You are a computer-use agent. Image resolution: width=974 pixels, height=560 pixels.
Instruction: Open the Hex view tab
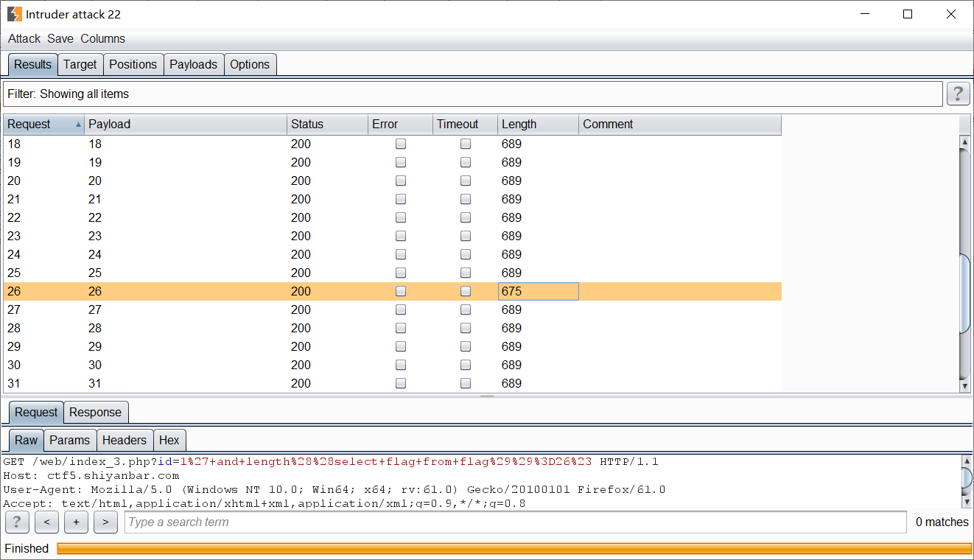[169, 440]
